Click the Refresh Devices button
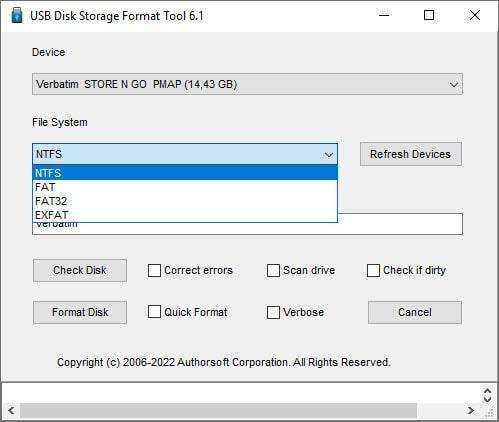 coord(411,154)
